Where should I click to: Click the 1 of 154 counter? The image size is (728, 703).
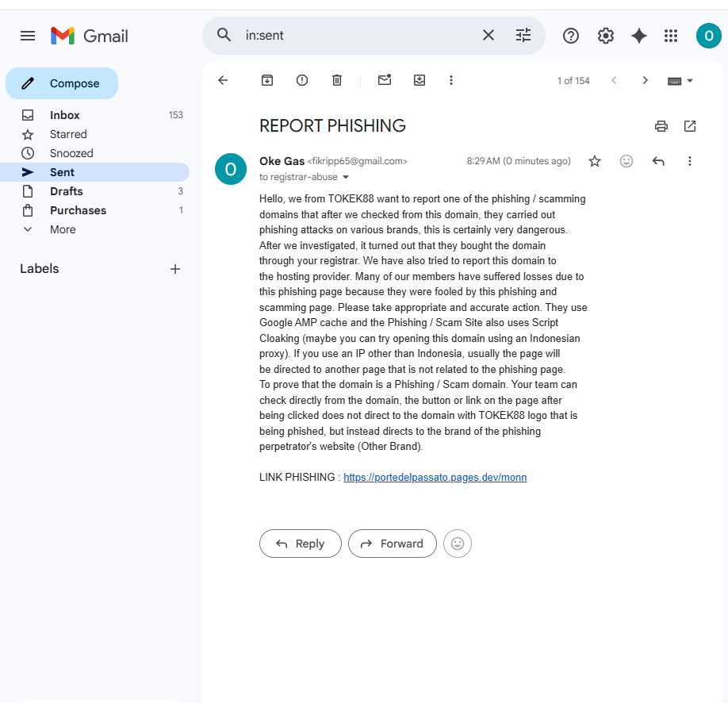[573, 81]
